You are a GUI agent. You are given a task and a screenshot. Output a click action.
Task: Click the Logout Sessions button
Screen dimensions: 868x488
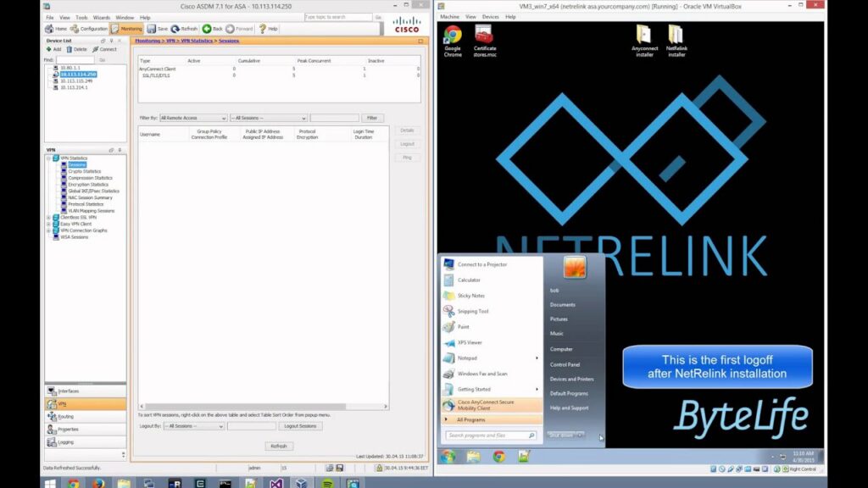(301, 426)
